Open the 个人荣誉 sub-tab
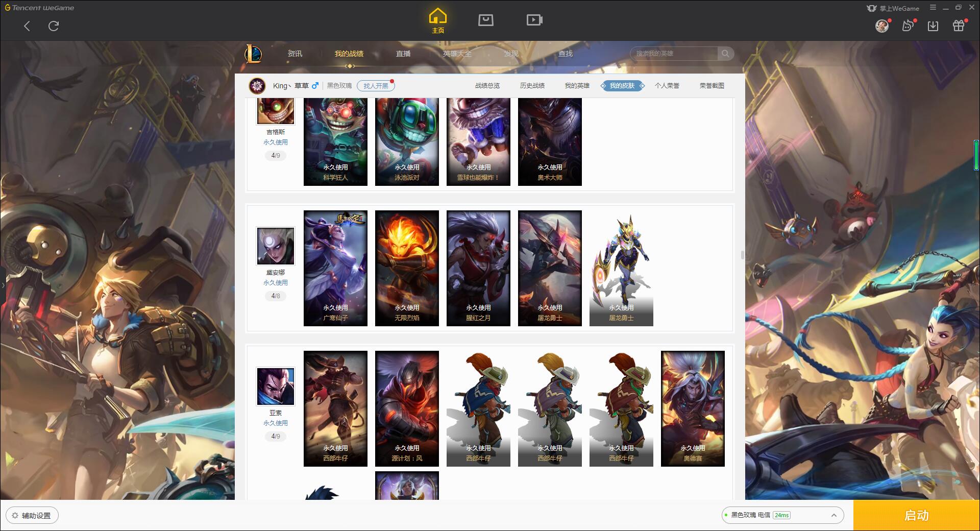980x531 pixels. [667, 86]
